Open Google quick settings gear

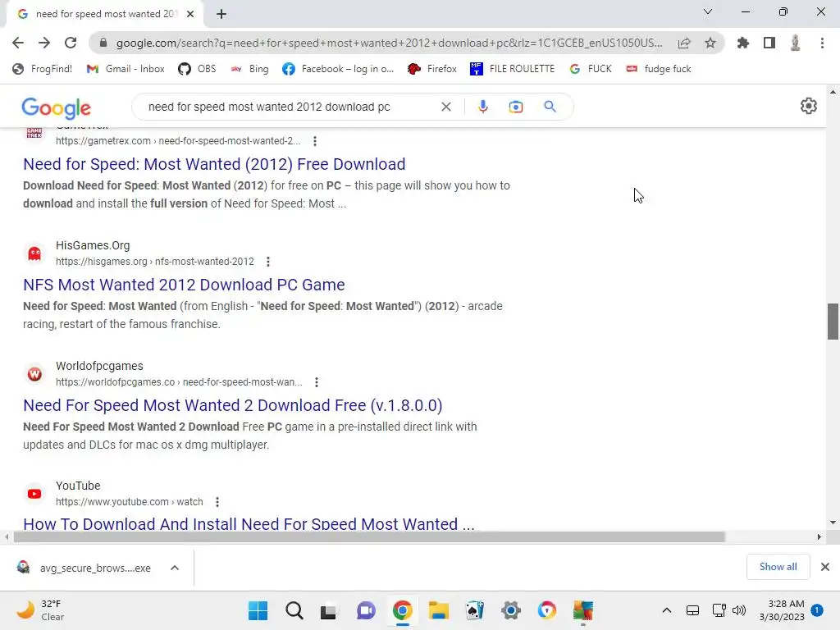click(x=808, y=106)
